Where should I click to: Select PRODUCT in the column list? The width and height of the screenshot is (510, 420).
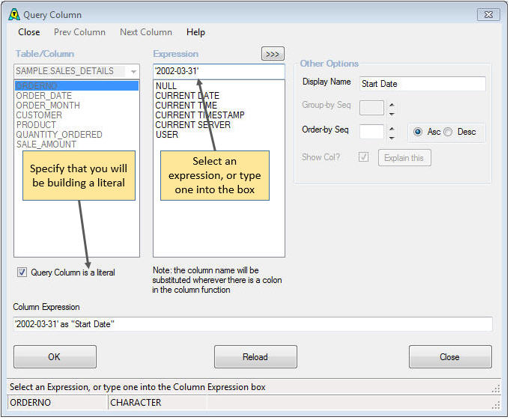click(76, 125)
